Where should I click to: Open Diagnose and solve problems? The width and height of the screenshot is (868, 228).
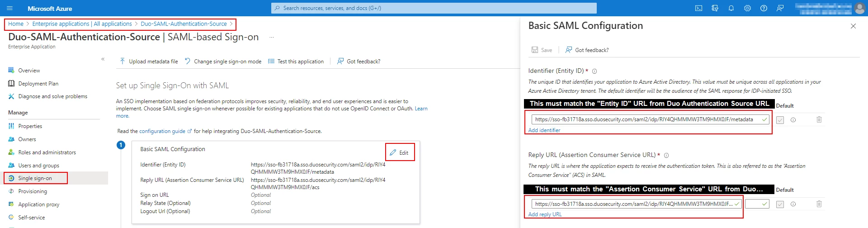[54, 96]
